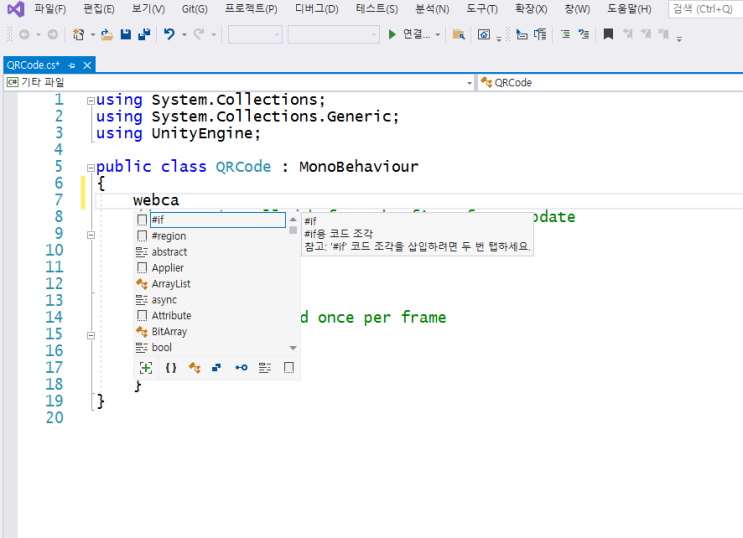
Task: Open the 디버그(D) menu
Action: [x=317, y=9]
